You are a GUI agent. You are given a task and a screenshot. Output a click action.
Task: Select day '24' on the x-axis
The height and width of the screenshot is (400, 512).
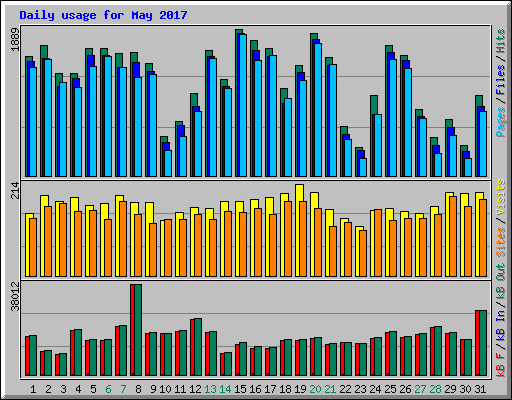375,389
